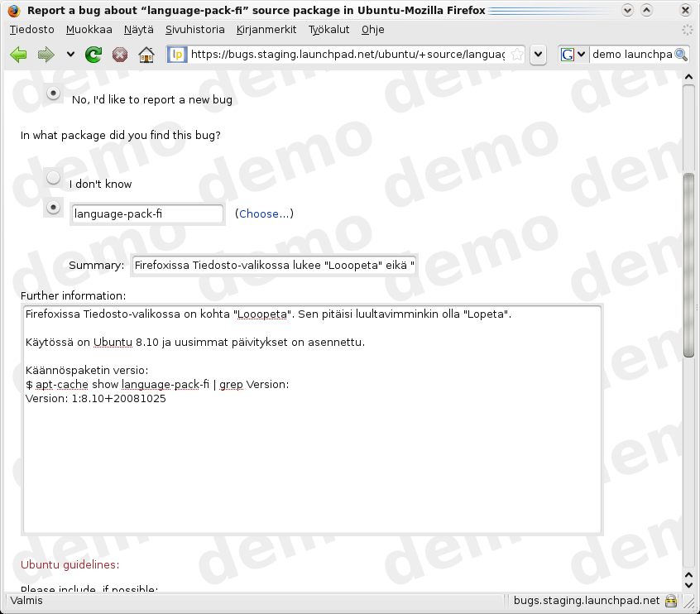Screen dimensions: 700x614
Task: Open the Google search engine selector dropdown
Action: [x=573, y=55]
